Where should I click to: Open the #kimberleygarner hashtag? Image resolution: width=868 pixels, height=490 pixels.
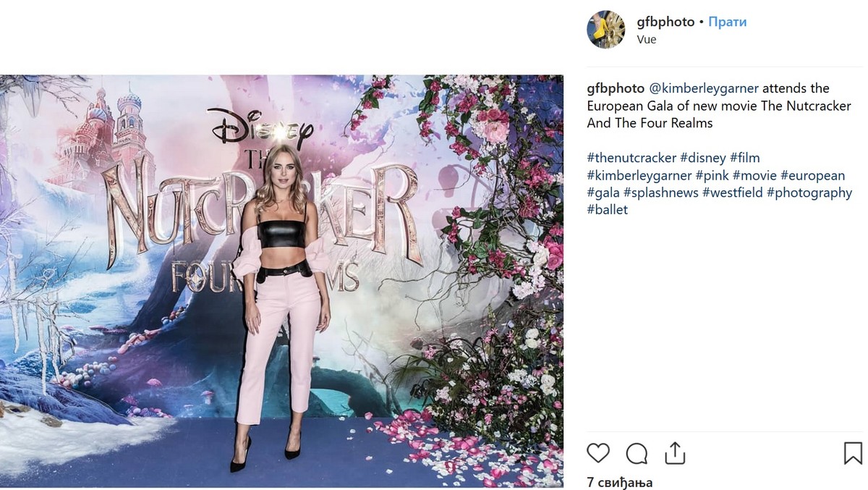(639, 175)
